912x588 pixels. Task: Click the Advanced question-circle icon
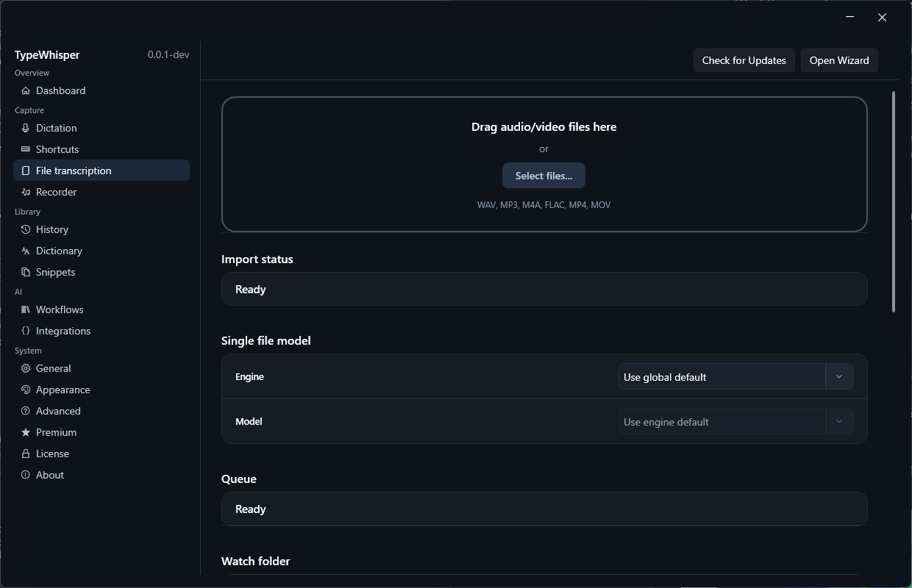coord(26,411)
